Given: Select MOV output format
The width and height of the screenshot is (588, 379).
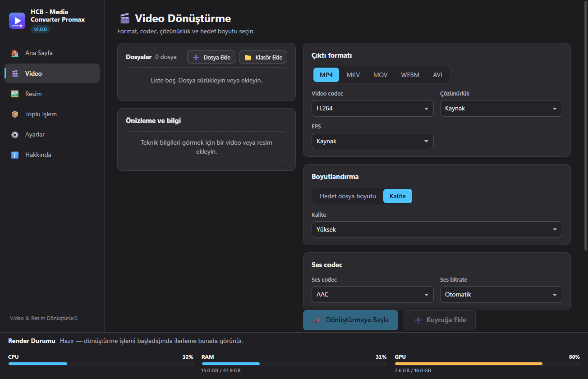Looking at the screenshot, I should tap(381, 75).
